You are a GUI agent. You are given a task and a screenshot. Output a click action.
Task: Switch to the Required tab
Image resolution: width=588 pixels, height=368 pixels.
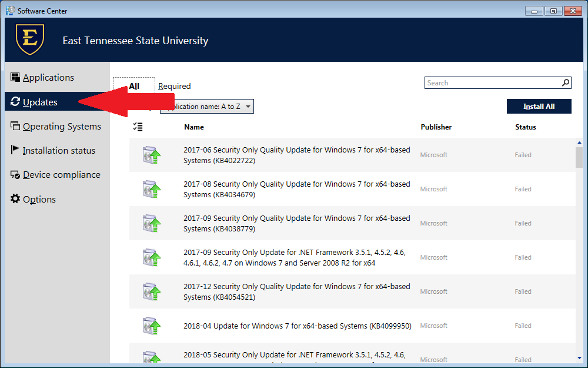[175, 86]
